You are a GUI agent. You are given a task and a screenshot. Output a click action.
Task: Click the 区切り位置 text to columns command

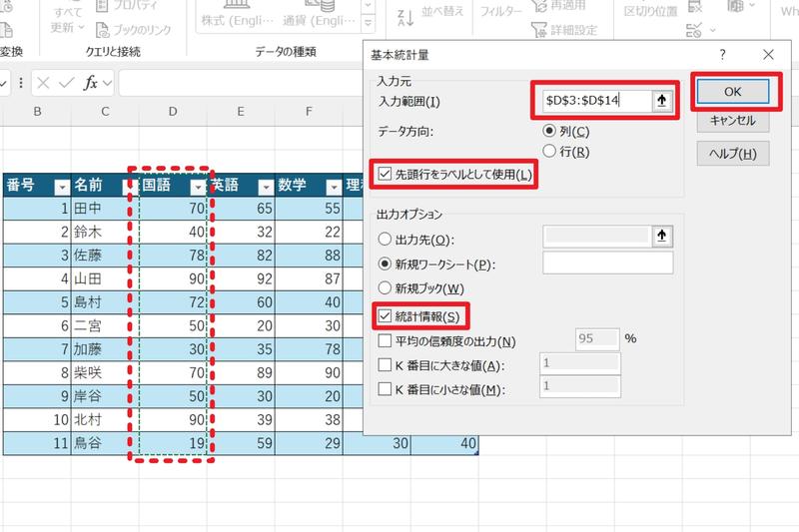pyautogui.click(x=651, y=11)
